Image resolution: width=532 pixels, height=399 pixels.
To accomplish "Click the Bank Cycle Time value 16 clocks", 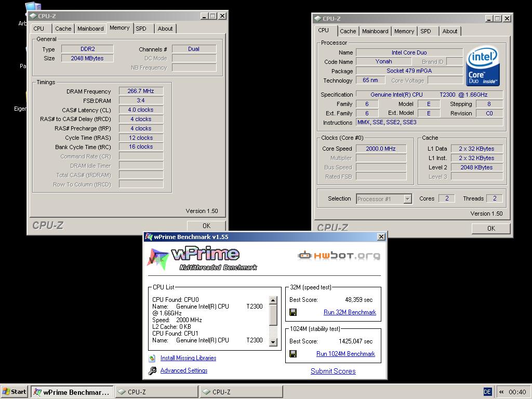I will click(141, 147).
